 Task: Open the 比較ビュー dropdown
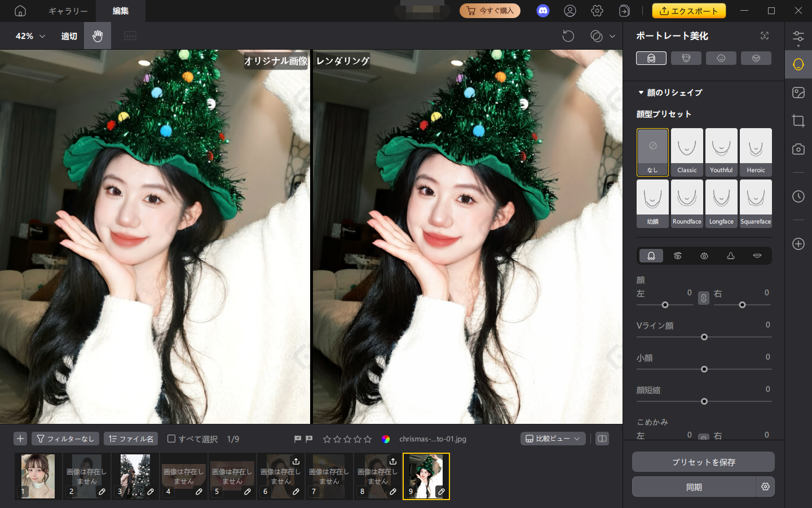[553, 439]
